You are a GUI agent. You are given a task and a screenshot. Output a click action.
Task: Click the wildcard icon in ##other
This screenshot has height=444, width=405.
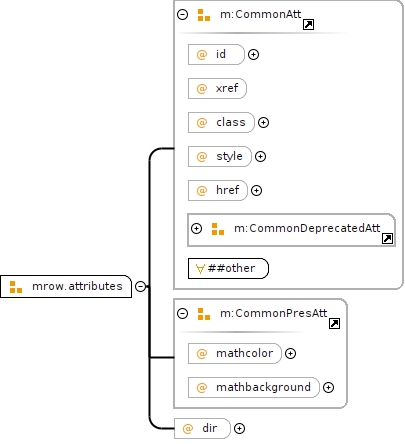coord(200,269)
